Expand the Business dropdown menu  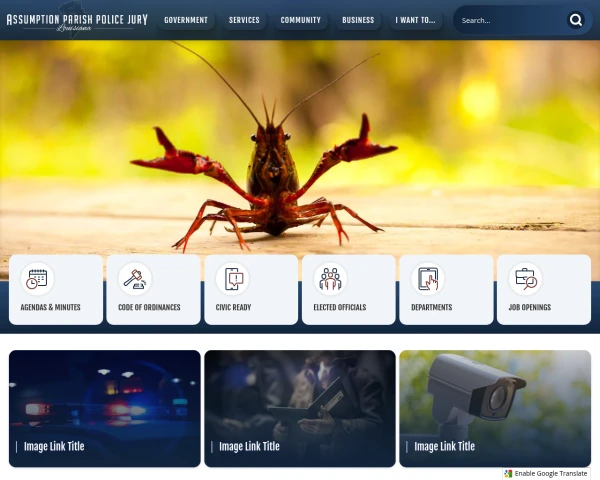(358, 20)
